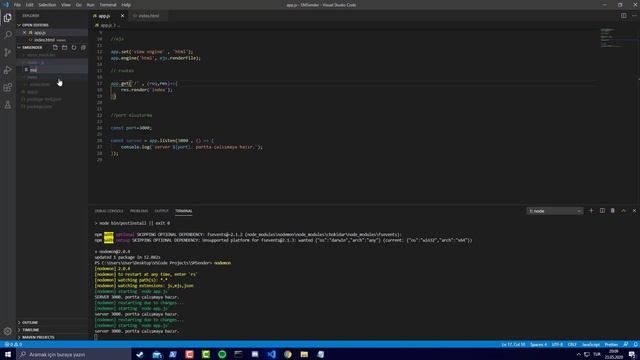Open the View menu
640x360 pixels.
tap(66, 5)
